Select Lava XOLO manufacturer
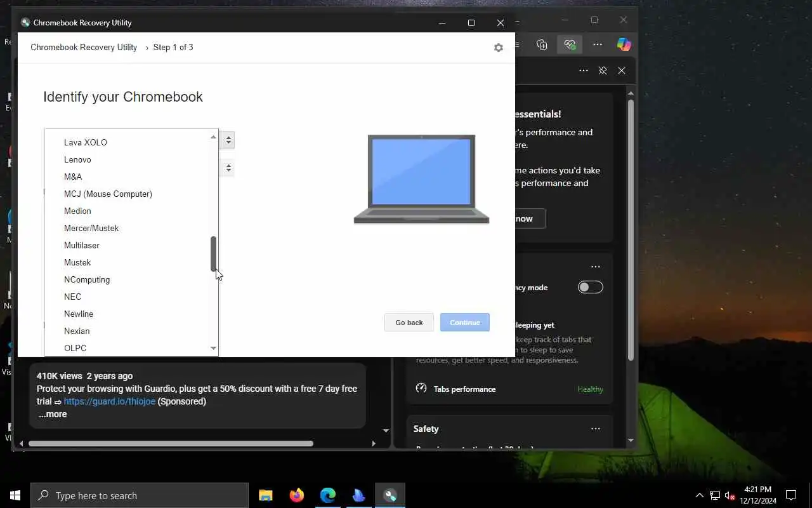This screenshot has width=812, height=508. pyautogui.click(x=131, y=142)
